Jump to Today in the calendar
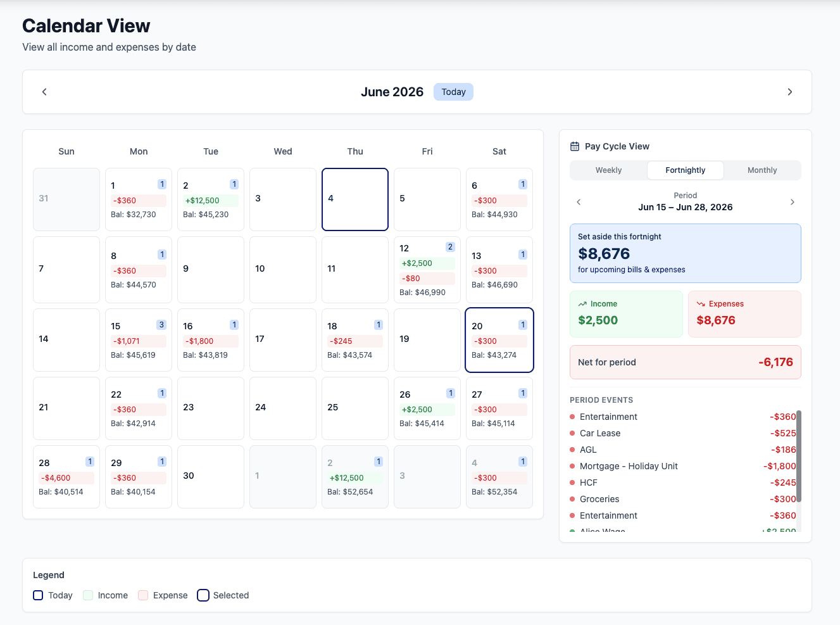 [x=453, y=92]
